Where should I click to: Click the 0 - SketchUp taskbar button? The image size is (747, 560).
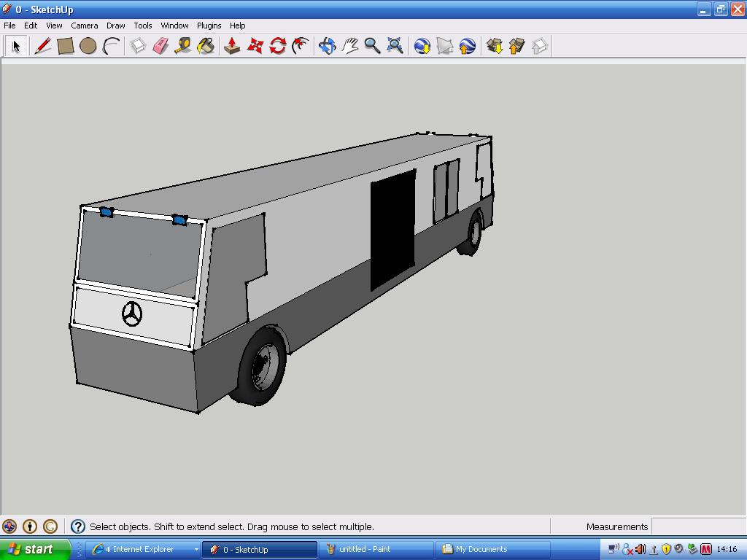259,549
